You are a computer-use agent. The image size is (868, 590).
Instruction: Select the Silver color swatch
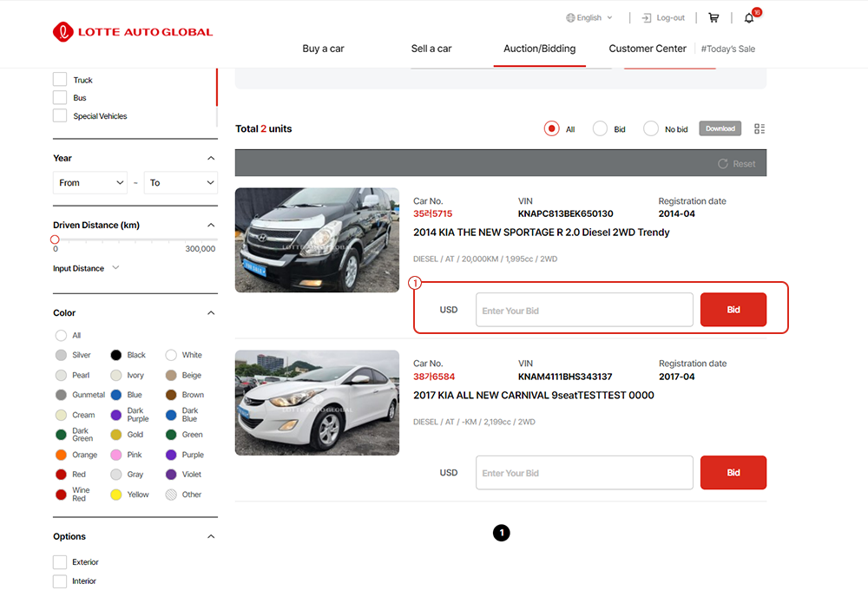coord(61,355)
